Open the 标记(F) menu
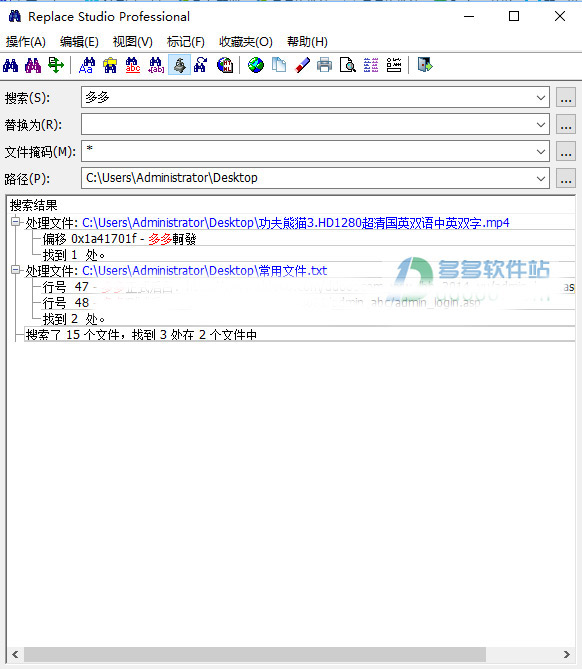The width and height of the screenshot is (582, 669). pyautogui.click(x=186, y=42)
